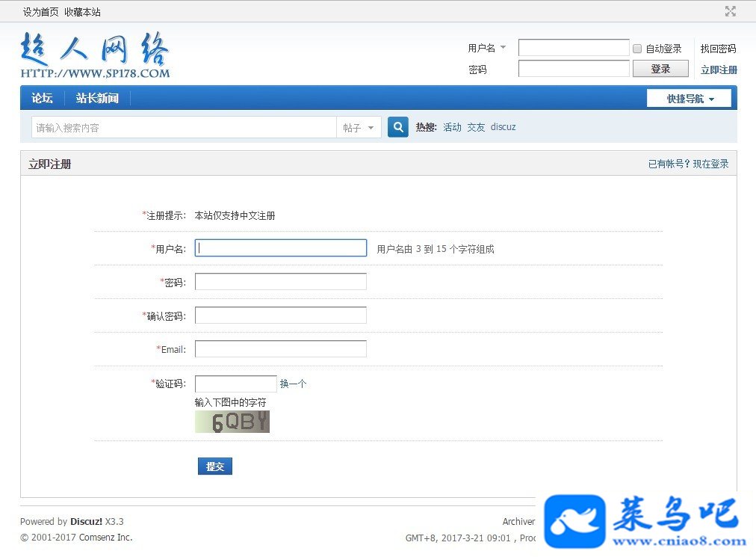Open the 快捷导航 dropdown menu
This screenshot has width=756, height=557.
(x=689, y=99)
